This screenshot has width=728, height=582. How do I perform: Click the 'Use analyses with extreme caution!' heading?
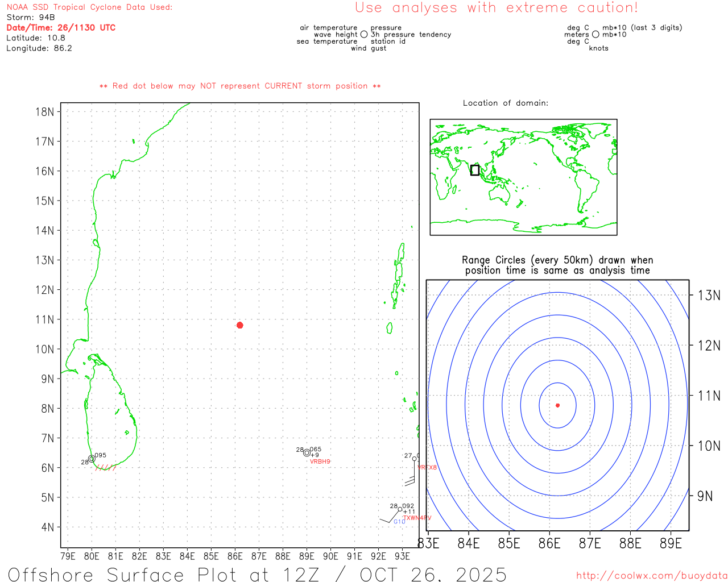pos(497,8)
